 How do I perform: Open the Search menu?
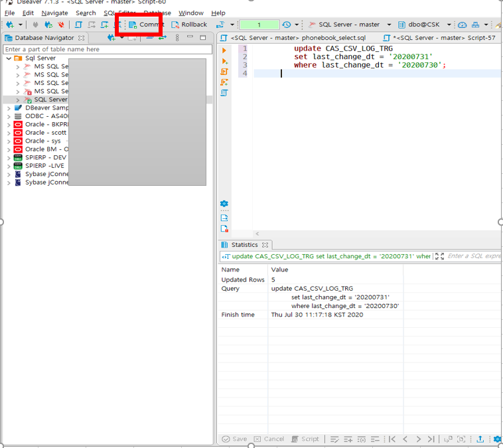tap(86, 13)
